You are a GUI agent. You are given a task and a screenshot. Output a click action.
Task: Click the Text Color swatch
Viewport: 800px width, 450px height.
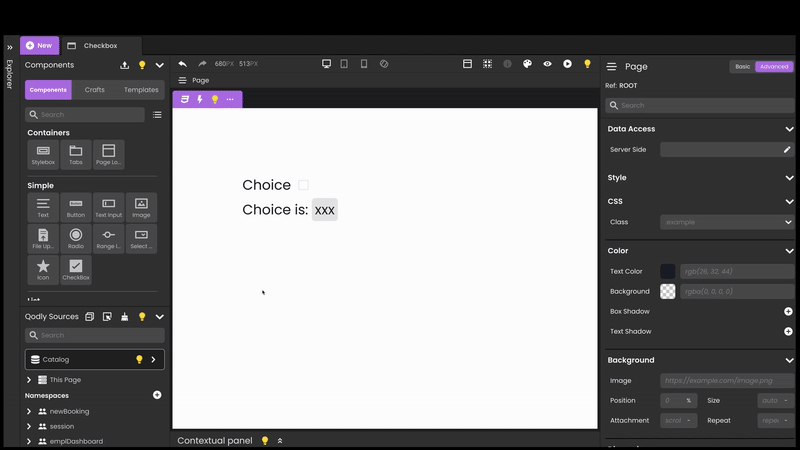(668, 271)
